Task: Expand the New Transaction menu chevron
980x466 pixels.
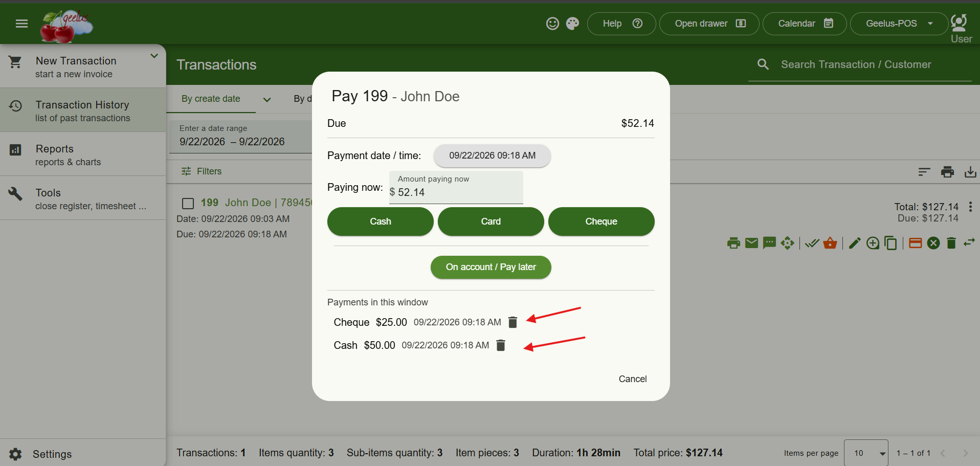Action: tap(154, 56)
